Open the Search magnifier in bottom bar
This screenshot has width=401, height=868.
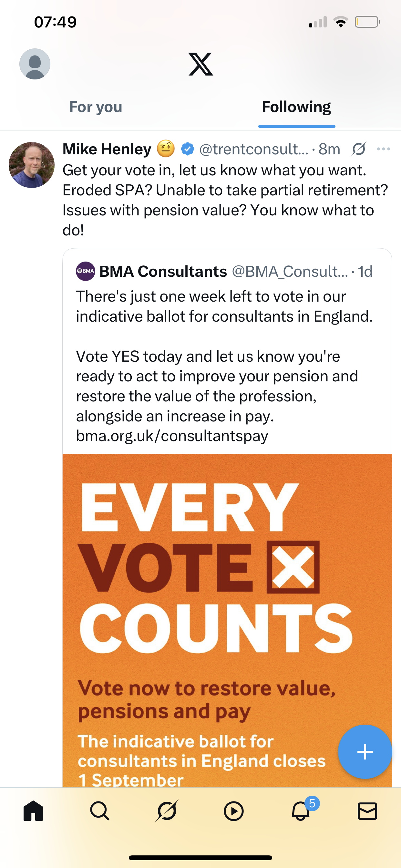pos(100,811)
